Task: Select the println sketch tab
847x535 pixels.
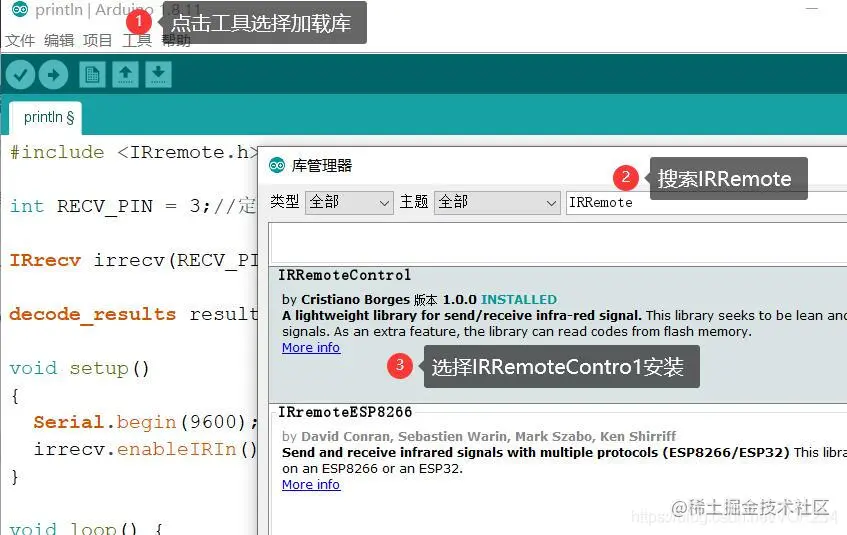Action: pyautogui.click(x=46, y=118)
